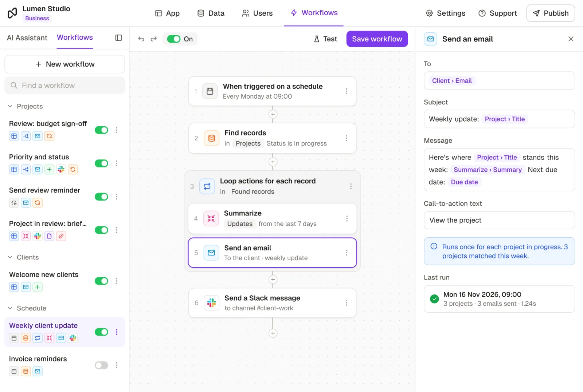Open options for When triggered on a schedule

tap(346, 91)
